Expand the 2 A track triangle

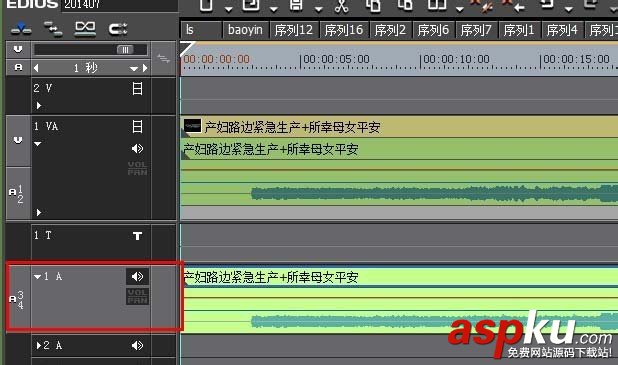[39, 346]
